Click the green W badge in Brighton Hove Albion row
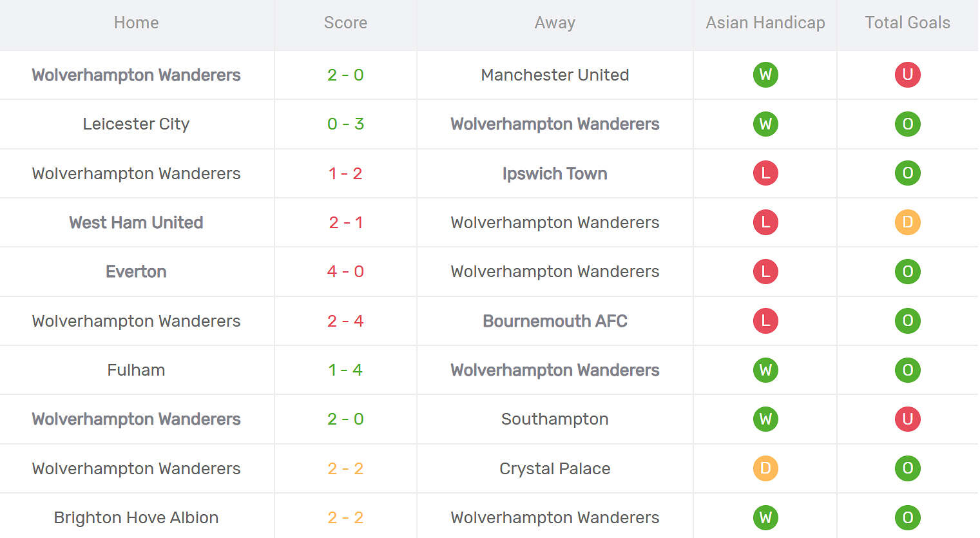The image size is (980, 538). pyautogui.click(x=765, y=517)
